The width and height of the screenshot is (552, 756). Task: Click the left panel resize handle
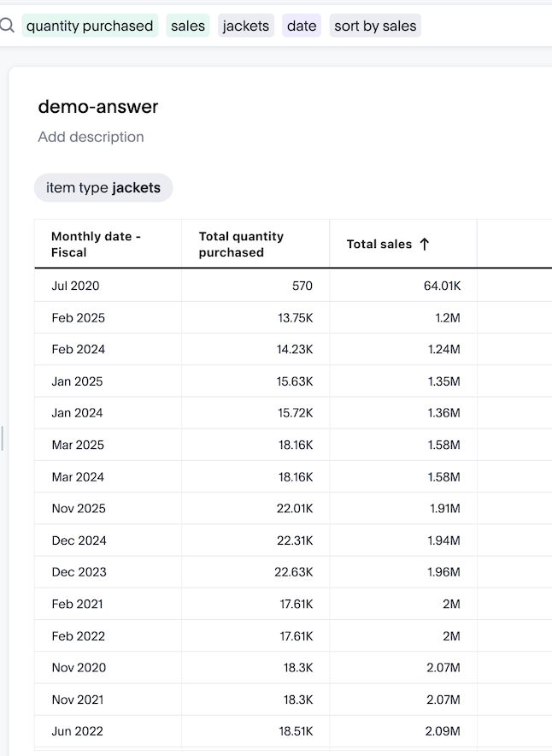3,438
